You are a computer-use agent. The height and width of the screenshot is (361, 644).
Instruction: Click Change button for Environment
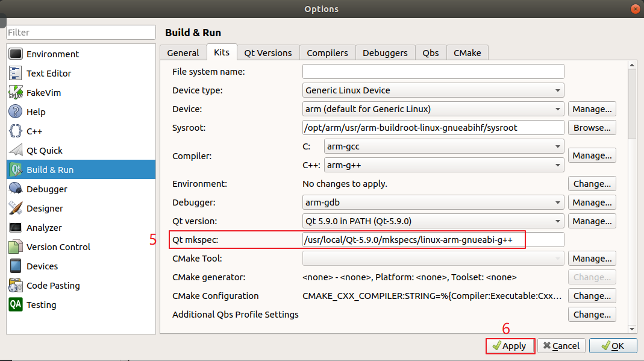[x=592, y=184]
